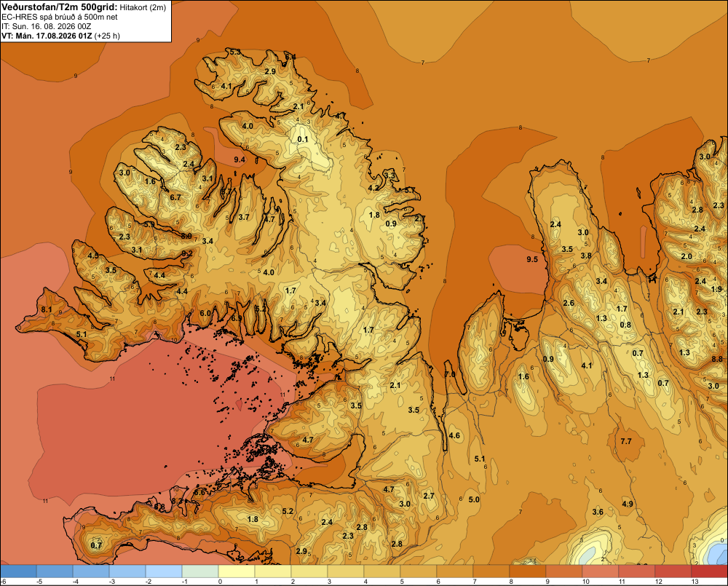Click the '9.4' temperature value in the fjord
The height and width of the screenshot is (586, 728).
(240, 159)
